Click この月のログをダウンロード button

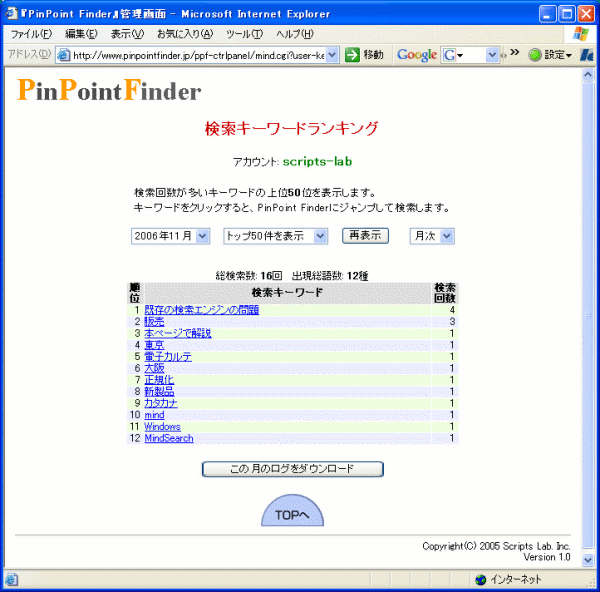(292, 469)
